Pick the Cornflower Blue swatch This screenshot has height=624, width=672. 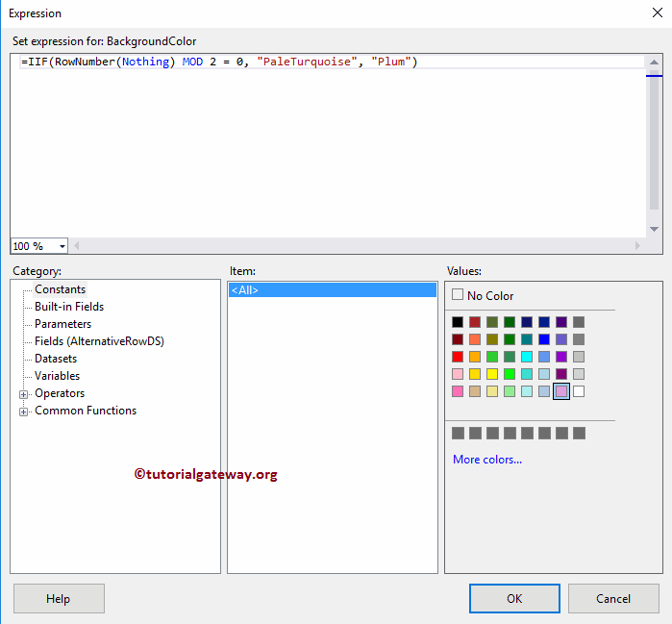544,357
